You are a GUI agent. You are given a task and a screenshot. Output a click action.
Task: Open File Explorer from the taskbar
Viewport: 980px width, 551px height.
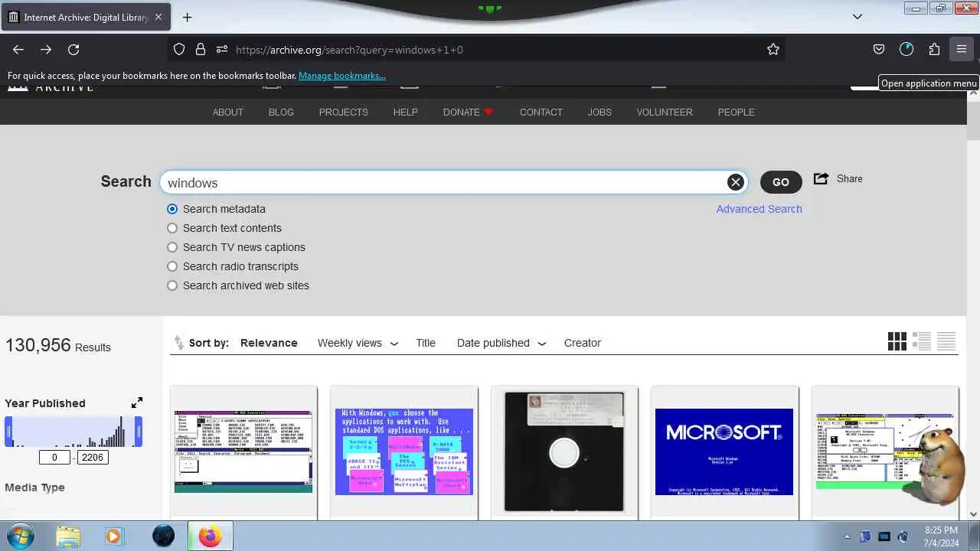click(68, 536)
